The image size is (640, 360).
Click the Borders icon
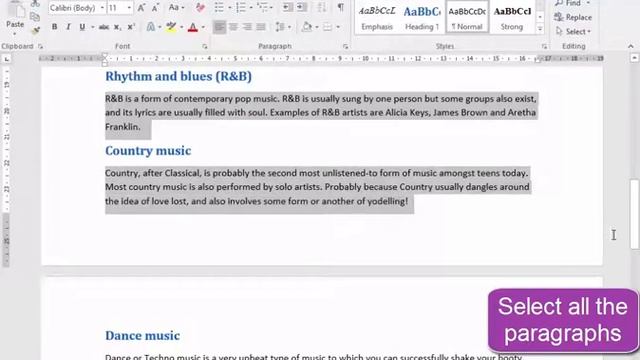[x=327, y=27]
